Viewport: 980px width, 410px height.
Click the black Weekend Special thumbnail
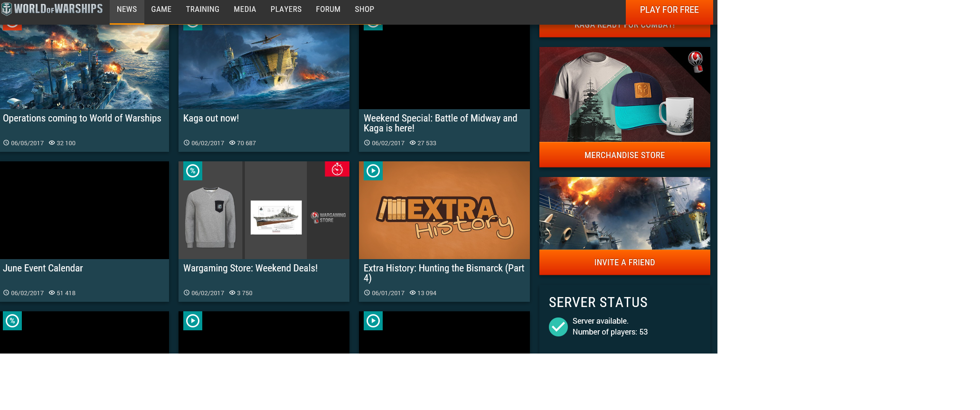444,67
